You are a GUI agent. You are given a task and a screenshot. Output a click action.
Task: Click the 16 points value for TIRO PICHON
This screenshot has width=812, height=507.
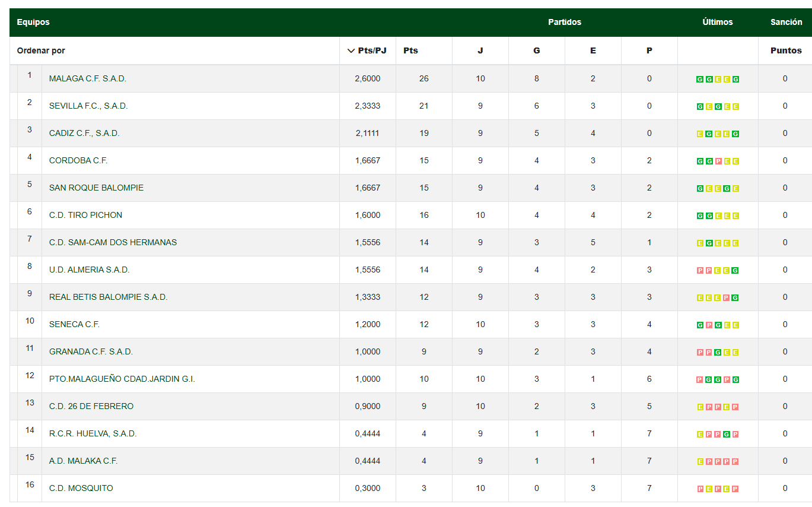[424, 215]
